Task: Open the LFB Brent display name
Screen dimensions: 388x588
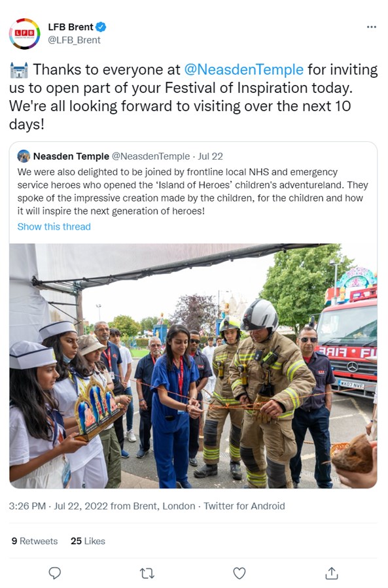Action: (71, 27)
